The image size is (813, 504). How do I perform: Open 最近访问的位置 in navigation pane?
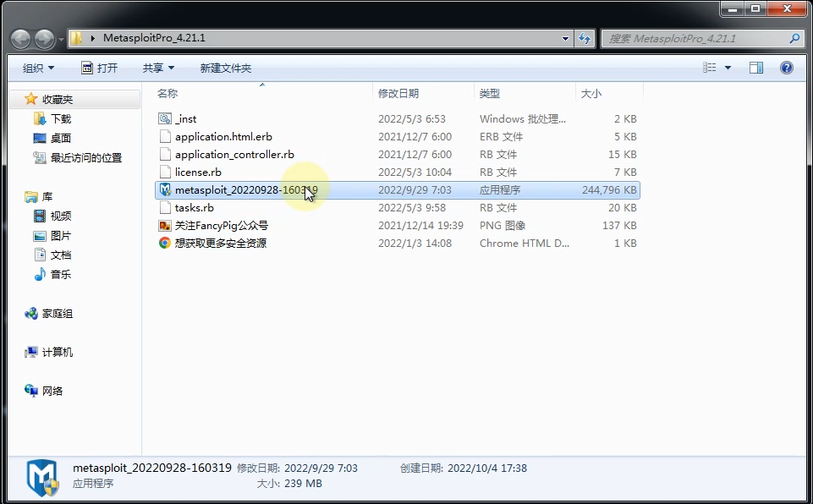86,157
